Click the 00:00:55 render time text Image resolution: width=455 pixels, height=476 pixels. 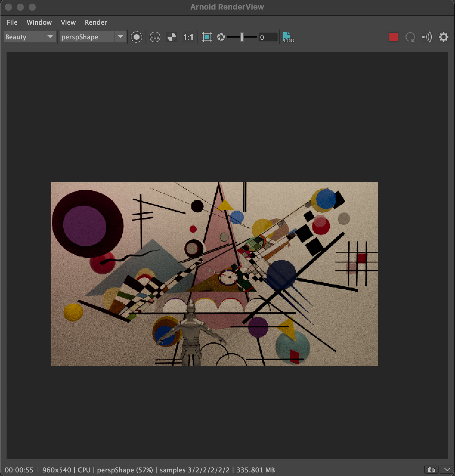point(19,470)
